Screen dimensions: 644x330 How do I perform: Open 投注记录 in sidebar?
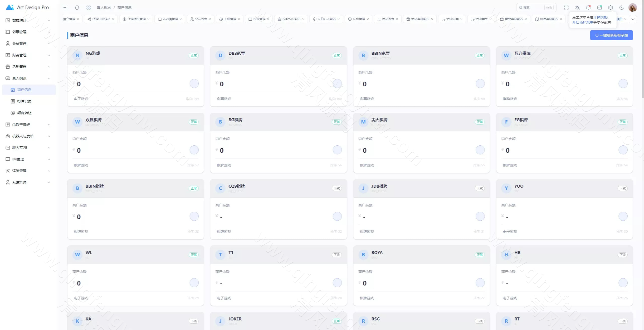[x=24, y=101]
